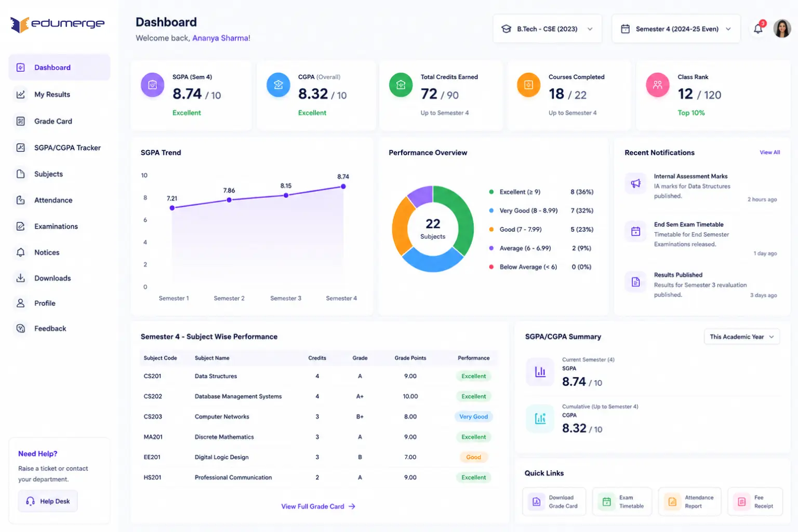Image resolution: width=798 pixels, height=532 pixels.
Task: Open the notifications bell icon
Action: click(x=759, y=29)
